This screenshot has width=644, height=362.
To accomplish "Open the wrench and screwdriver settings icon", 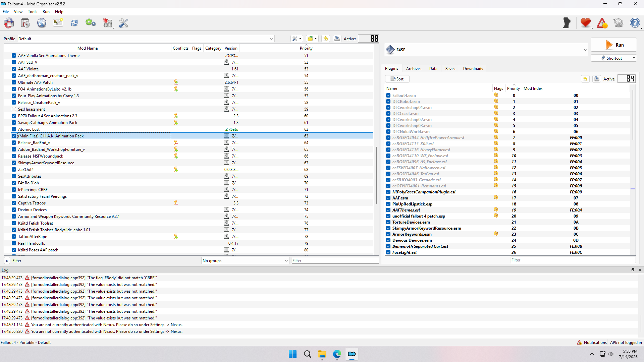I will pyautogui.click(x=124, y=23).
